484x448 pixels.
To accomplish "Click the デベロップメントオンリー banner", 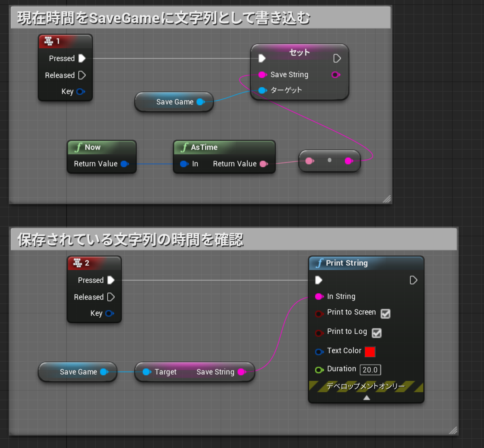I will click(x=366, y=386).
